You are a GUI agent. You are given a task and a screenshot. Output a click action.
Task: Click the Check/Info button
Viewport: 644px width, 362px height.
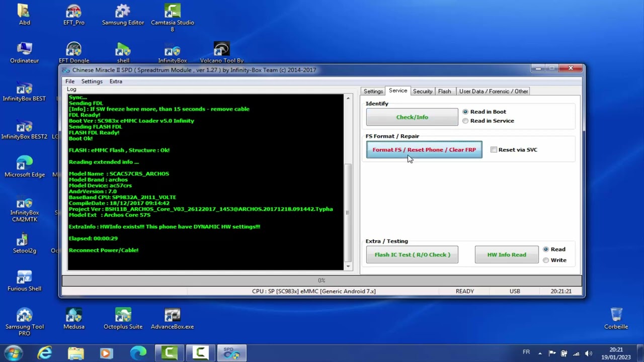(412, 117)
